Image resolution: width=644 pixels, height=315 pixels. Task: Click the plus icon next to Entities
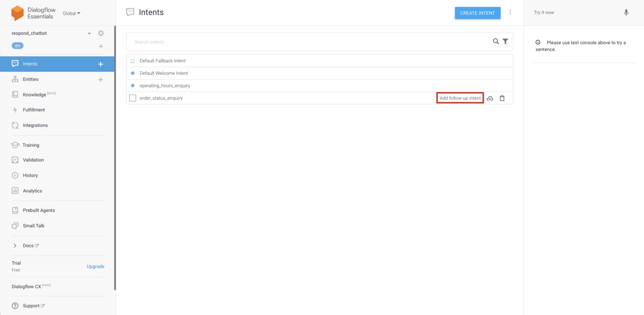click(x=101, y=80)
